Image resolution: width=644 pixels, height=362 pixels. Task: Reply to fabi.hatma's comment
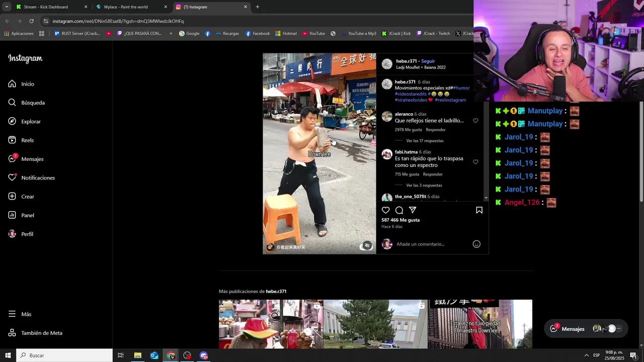433,174
